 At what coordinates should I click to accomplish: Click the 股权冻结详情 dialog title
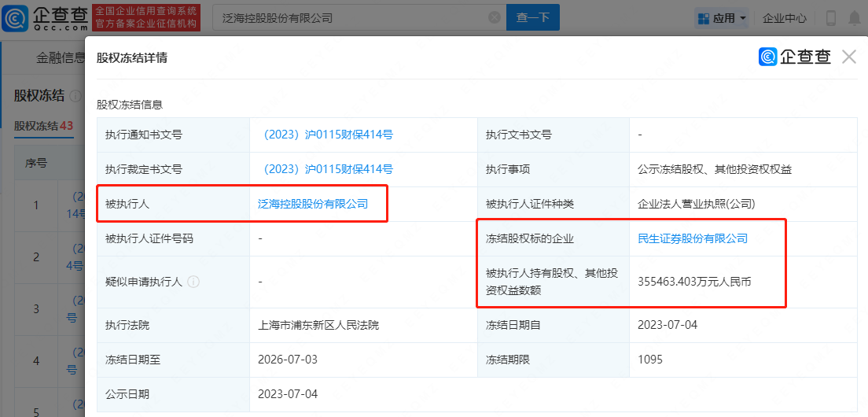[x=132, y=57]
